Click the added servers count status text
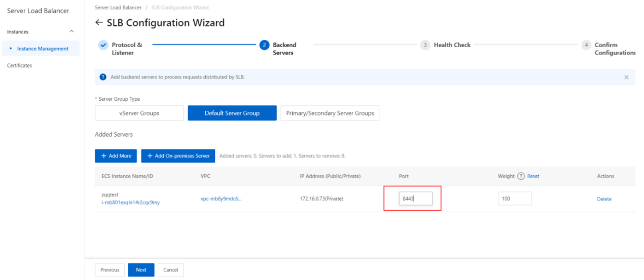Image resolution: width=644 pixels, height=280 pixels. pyautogui.click(x=282, y=156)
